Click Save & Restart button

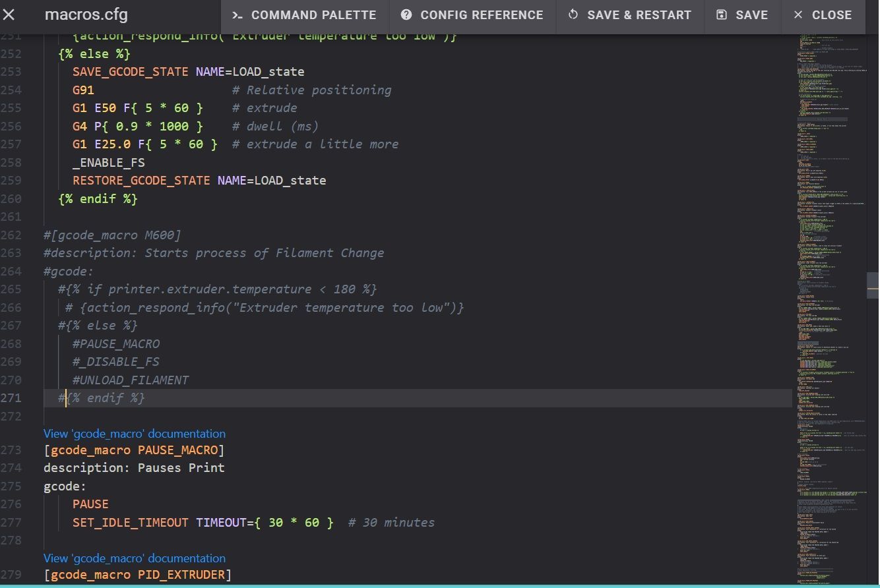point(629,15)
